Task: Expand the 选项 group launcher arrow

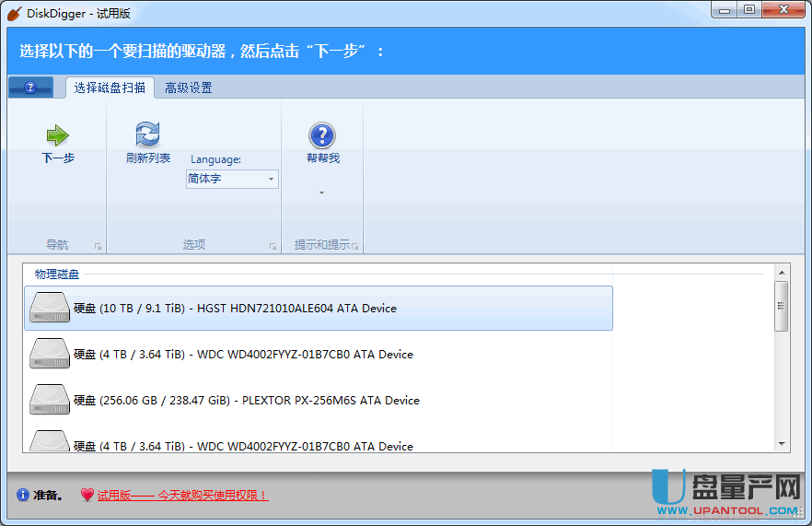Action: coord(272,247)
